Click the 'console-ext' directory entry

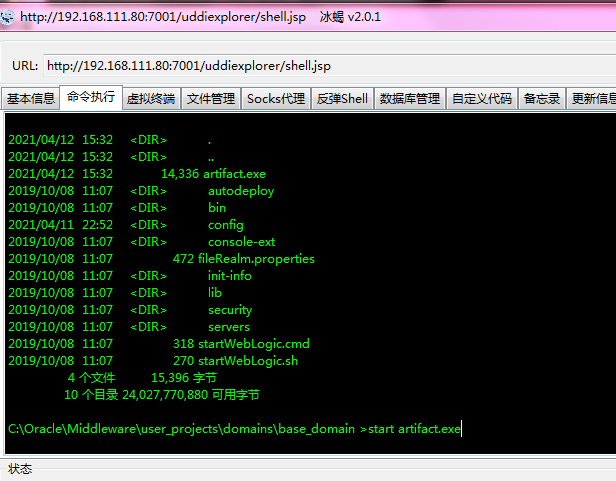241,242
